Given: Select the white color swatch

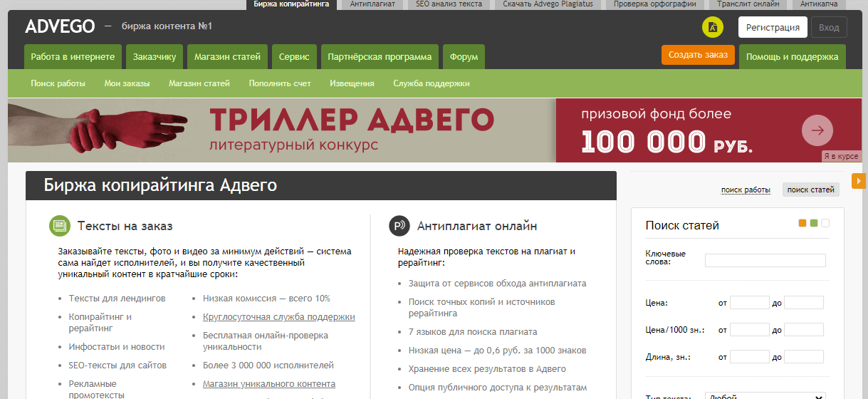Looking at the screenshot, I should (x=825, y=223).
